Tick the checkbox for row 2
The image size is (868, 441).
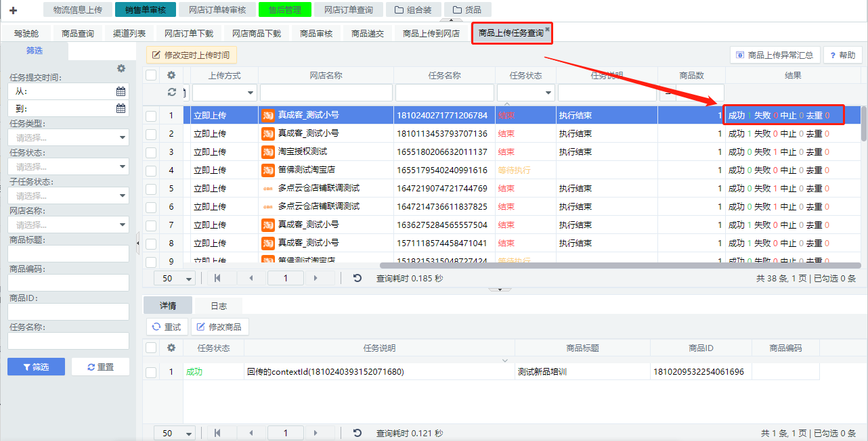click(x=151, y=134)
